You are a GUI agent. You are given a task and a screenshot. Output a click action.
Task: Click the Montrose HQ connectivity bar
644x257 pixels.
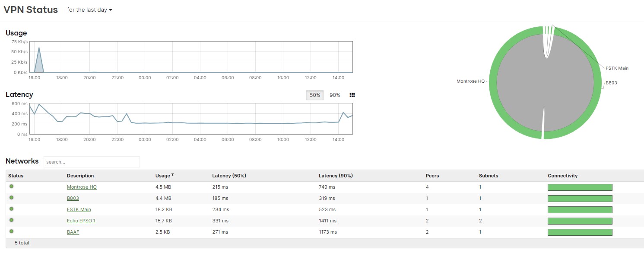tap(580, 187)
